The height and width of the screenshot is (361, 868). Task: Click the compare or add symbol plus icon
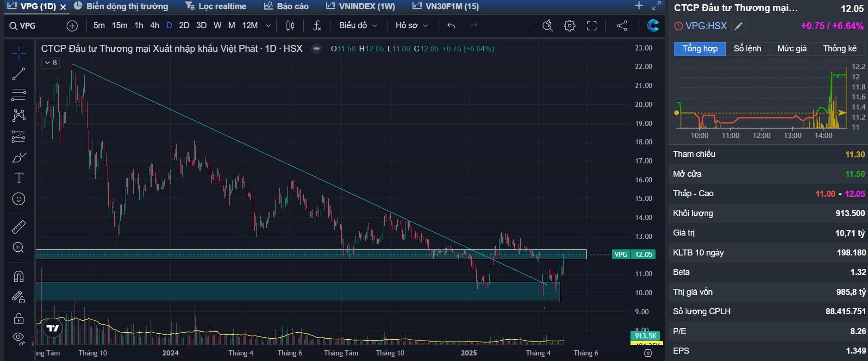(x=72, y=26)
